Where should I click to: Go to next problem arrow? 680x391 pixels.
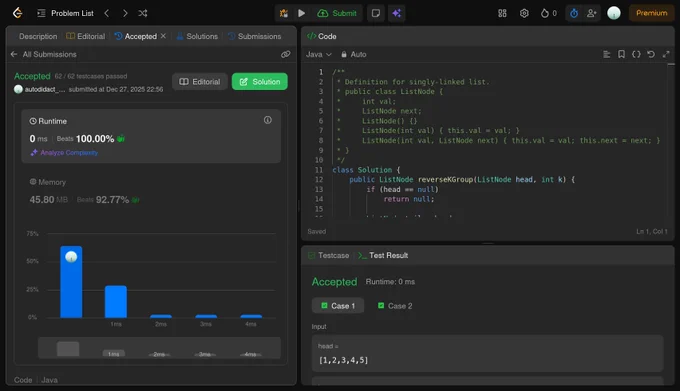(125, 13)
